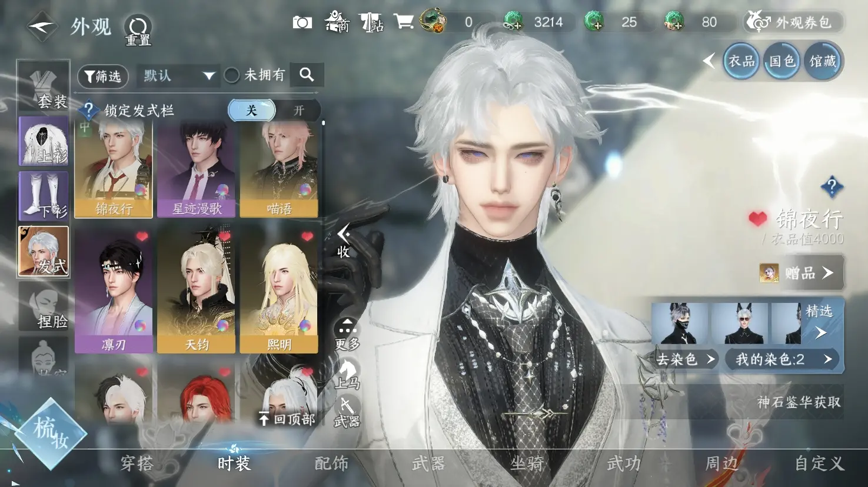Search hairstyles with the magnifier icon
Viewport: 868px width, 487px height.
tap(307, 75)
